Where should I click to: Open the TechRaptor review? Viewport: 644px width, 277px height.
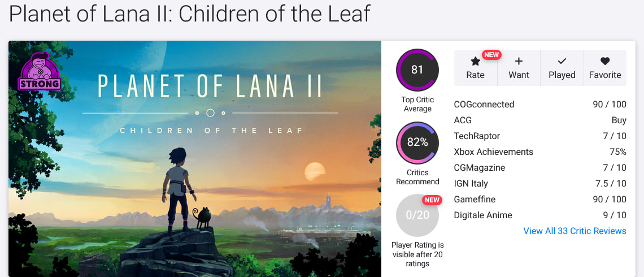(477, 136)
